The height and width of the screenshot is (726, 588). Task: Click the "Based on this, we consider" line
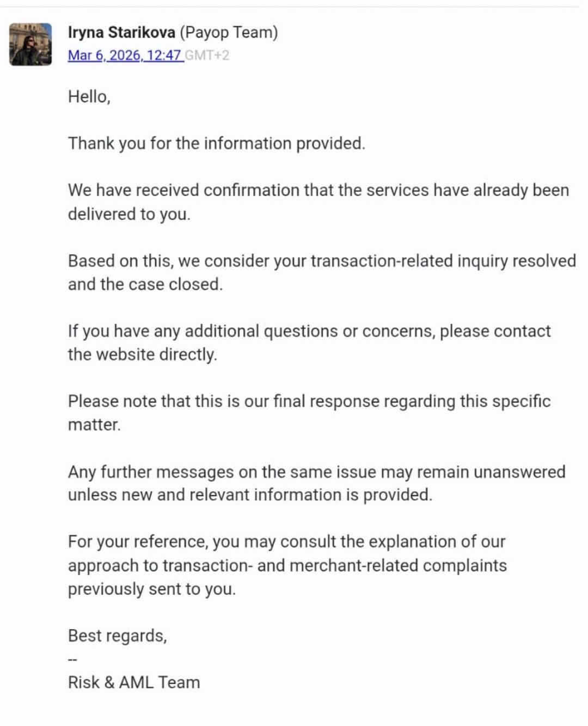[321, 261]
